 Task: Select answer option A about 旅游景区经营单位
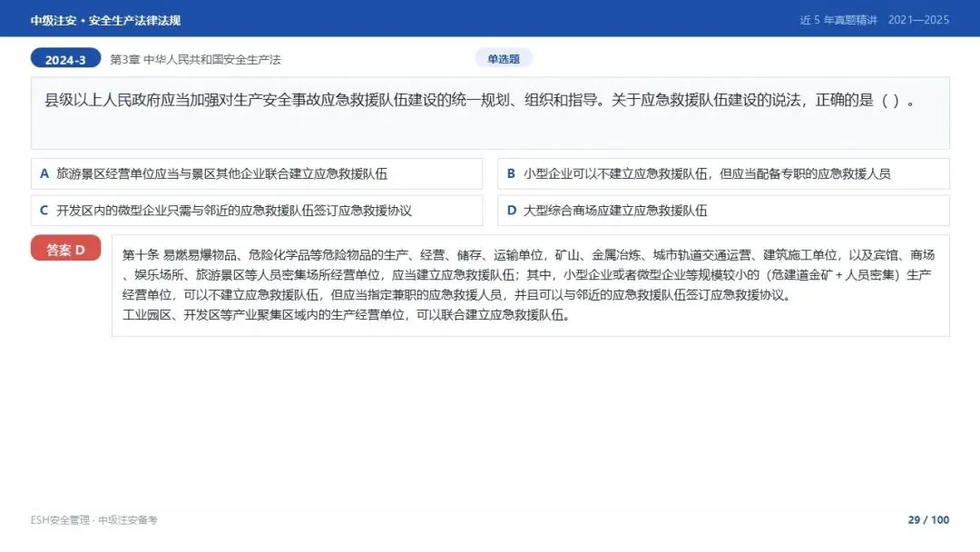click(x=257, y=173)
